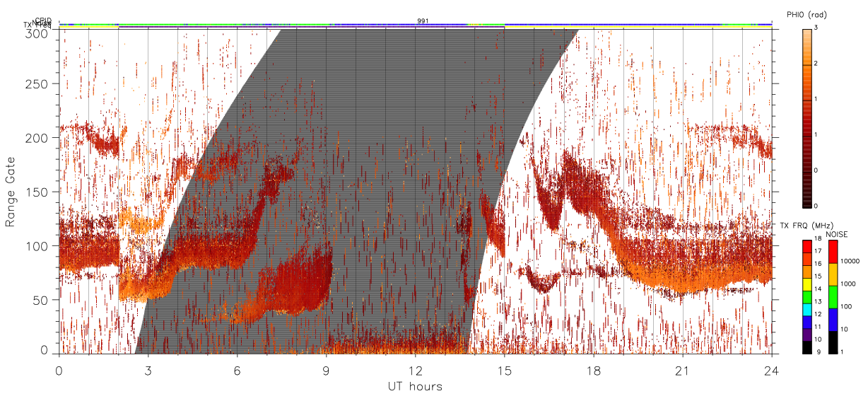Click the red swatch in TX FRQ legend
868x401 pixels.
(x=807, y=246)
